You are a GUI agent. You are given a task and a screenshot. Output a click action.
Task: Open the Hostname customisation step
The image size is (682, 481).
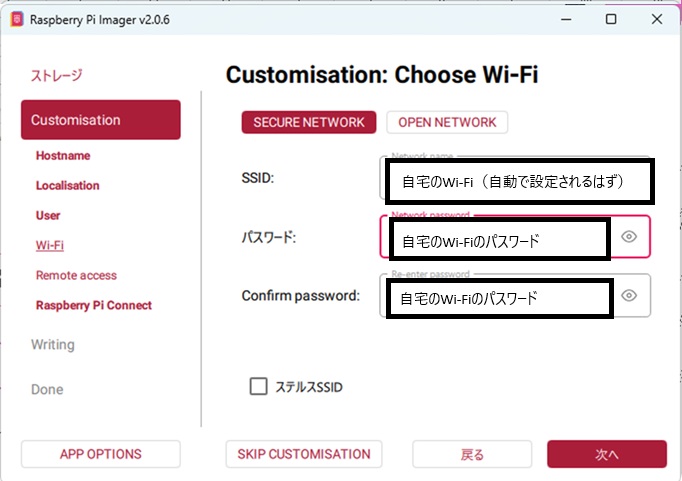[63, 156]
